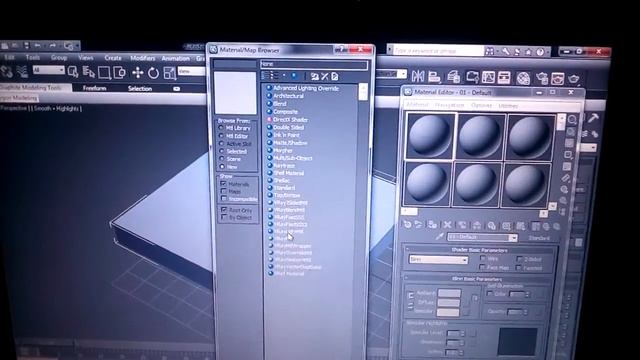640x360 pixels.
Task: Toggle the Root Only checkbox
Action: 224,209
